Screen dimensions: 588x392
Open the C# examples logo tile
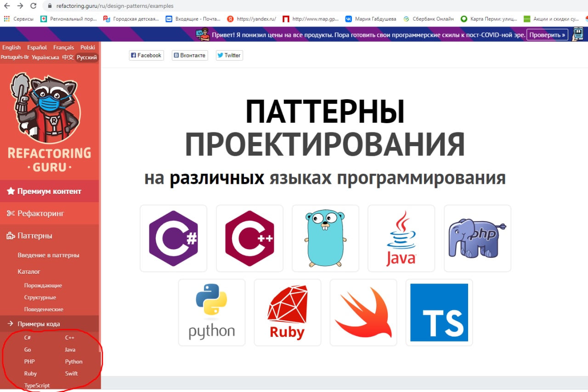174,238
